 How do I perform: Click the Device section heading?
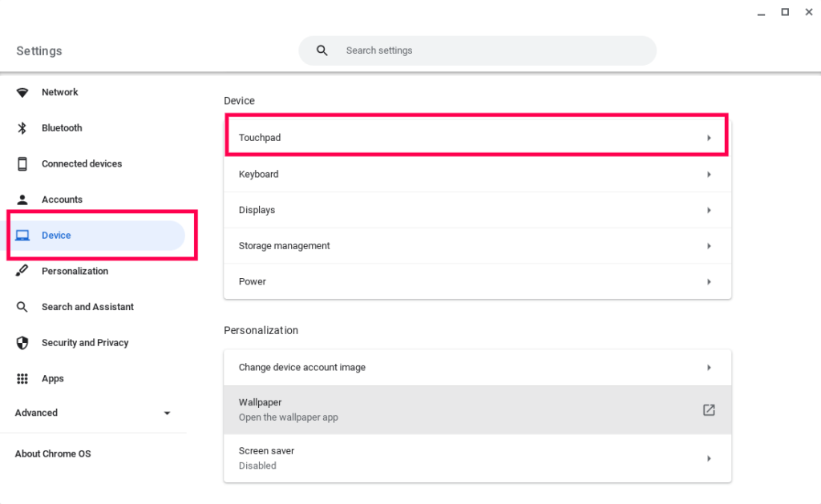(x=239, y=100)
